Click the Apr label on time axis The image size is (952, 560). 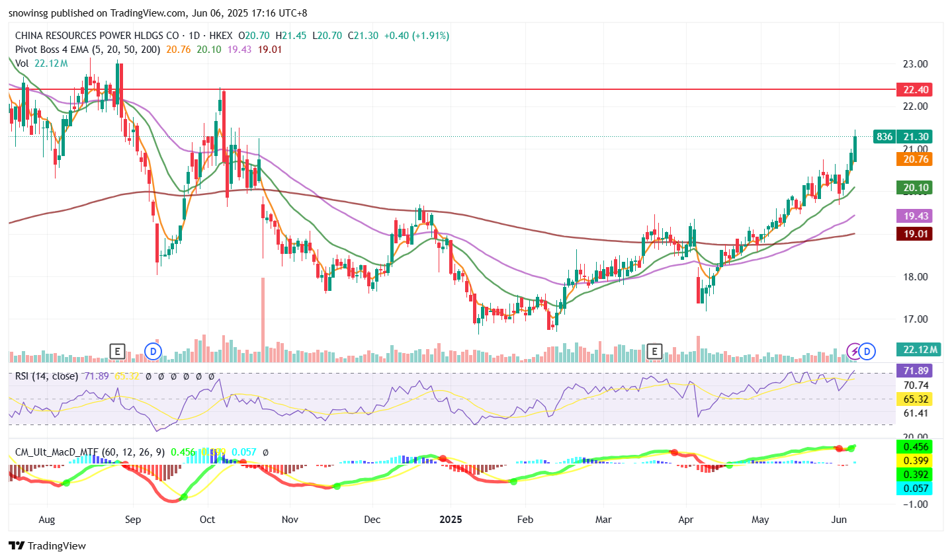(x=686, y=520)
